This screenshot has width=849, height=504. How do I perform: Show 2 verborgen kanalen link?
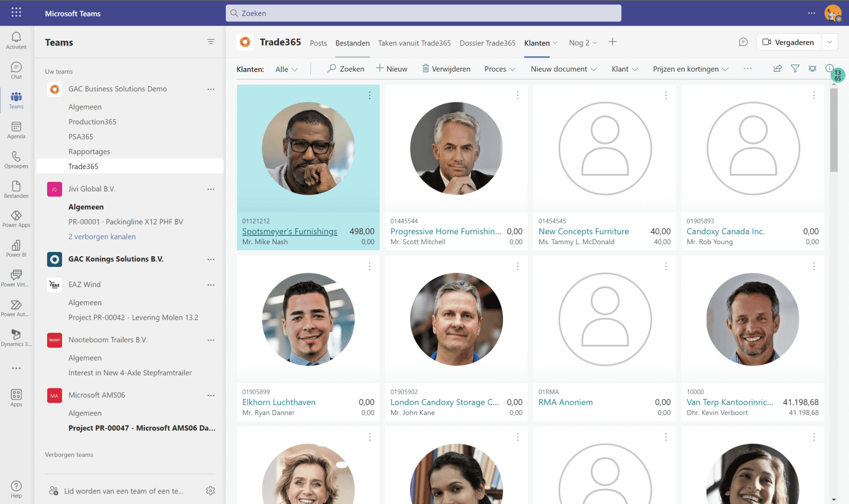click(x=102, y=237)
